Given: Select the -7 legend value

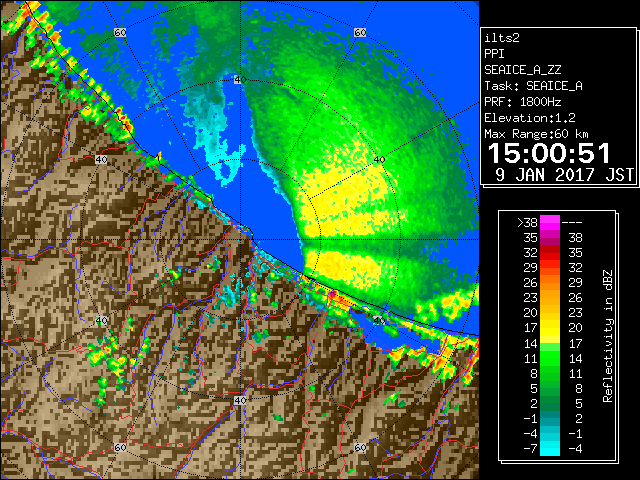Looking at the screenshot, I should (530, 448).
